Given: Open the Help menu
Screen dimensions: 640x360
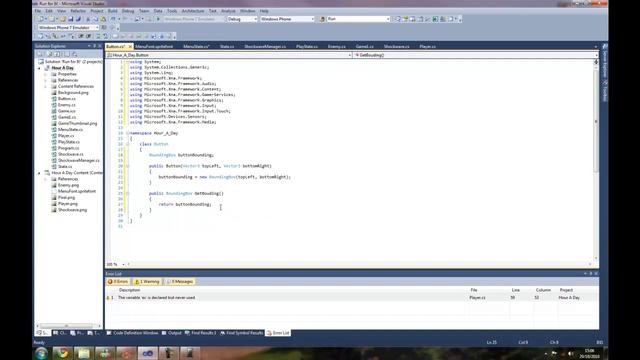Looking at the screenshot, I should click(x=264, y=11).
